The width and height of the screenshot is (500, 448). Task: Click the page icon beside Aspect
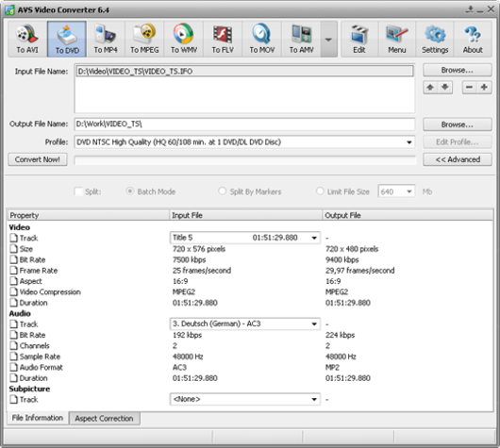tap(13, 281)
